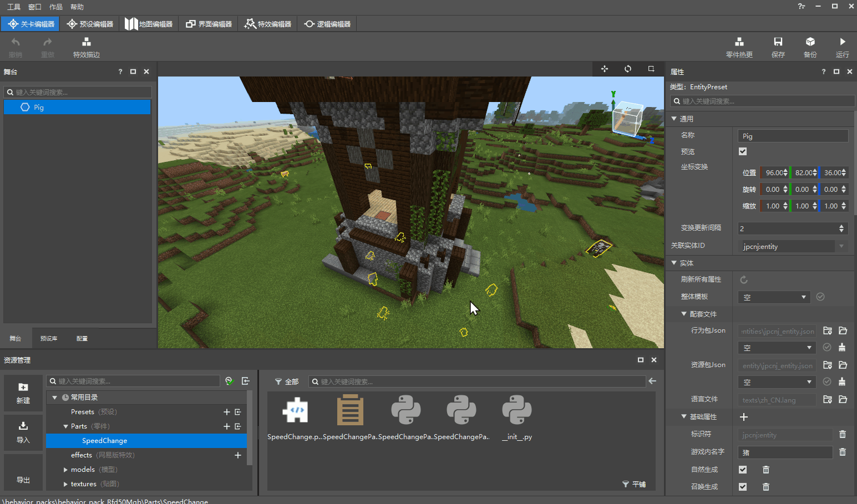Toggle the 召唤生成 checkbox
Screen dimensions: 857x504
coord(743,487)
